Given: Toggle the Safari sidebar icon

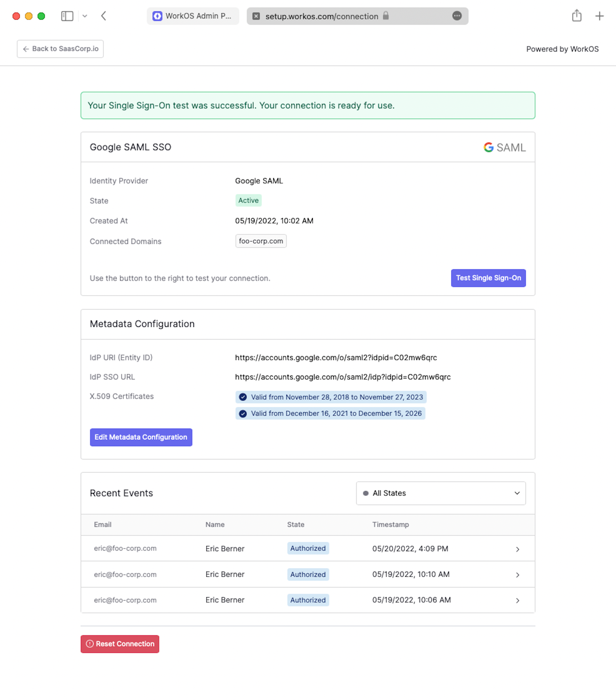Looking at the screenshot, I should (67, 16).
